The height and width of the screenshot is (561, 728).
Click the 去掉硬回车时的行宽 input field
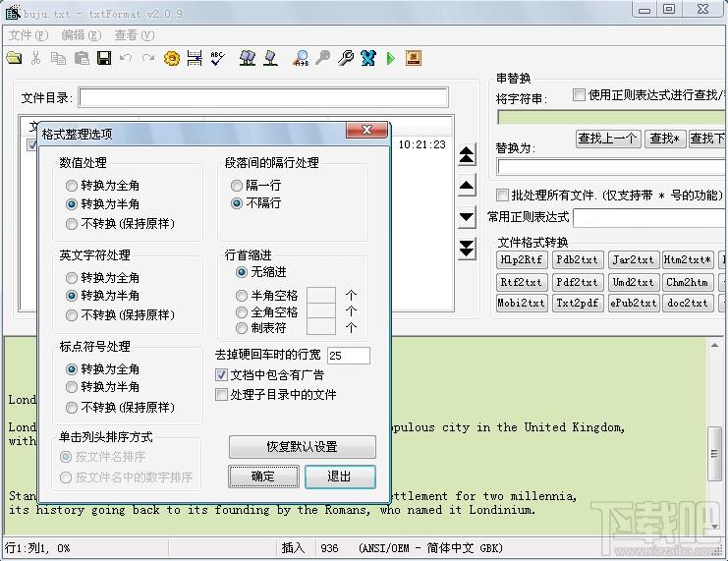(348, 356)
